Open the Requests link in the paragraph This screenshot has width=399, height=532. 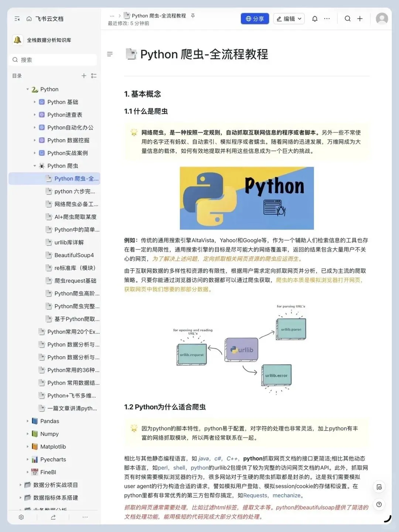click(255, 495)
